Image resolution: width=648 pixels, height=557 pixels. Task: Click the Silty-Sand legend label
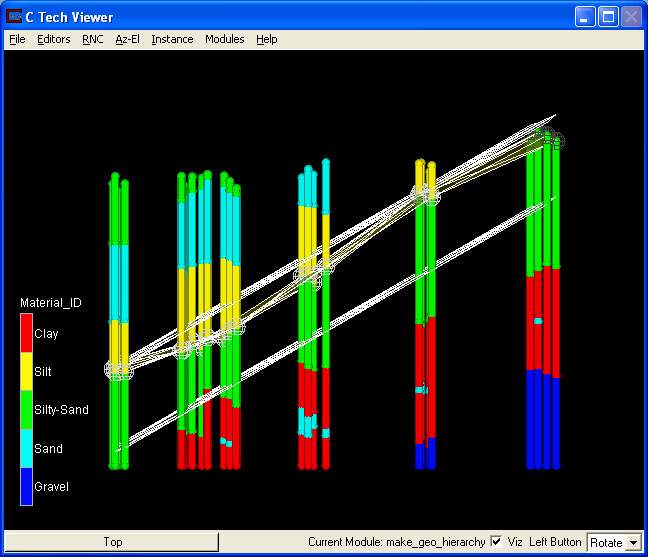coord(61,410)
